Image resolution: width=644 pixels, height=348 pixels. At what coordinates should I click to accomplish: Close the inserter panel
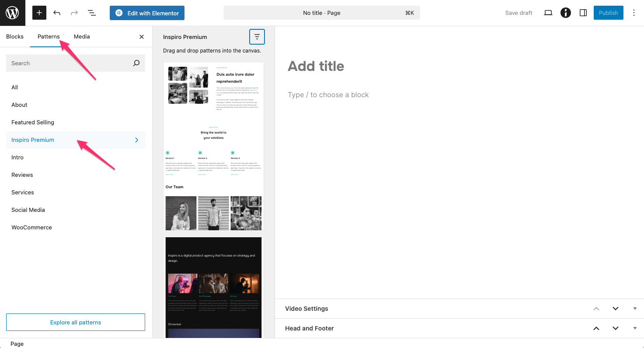(142, 37)
